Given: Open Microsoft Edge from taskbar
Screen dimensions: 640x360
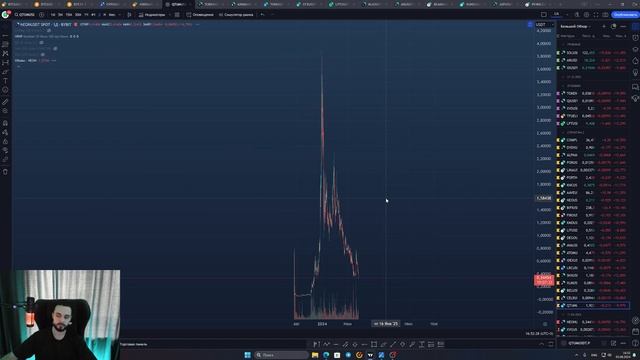Looking at the screenshot, I should click(x=326, y=355).
